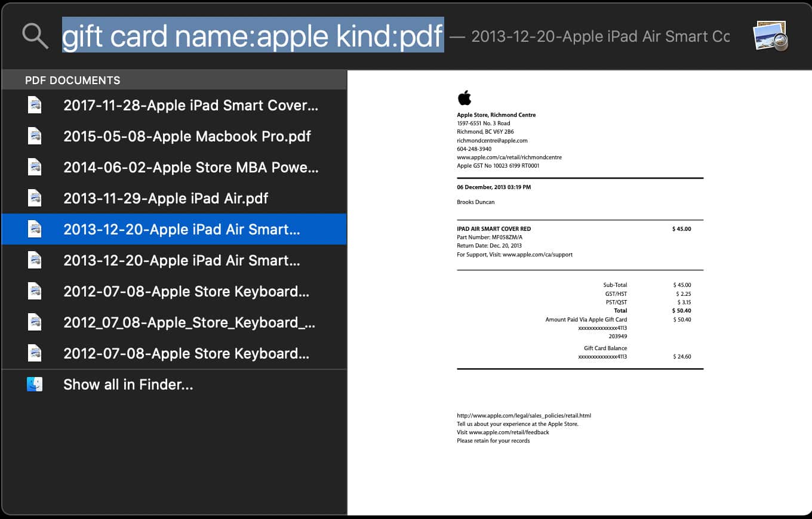
Task: Select Keyboard result just above Show all in Finder
Action: pos(174,353)
